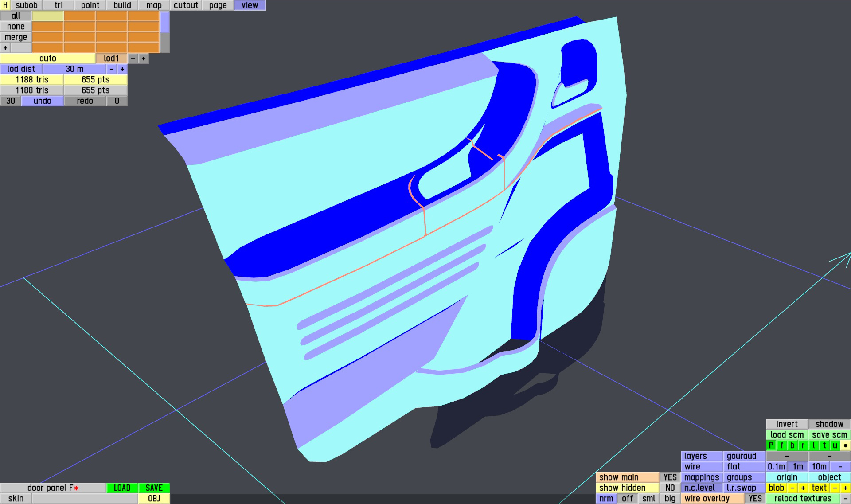
Task: Click the undo button
Action: click(43, 101)
